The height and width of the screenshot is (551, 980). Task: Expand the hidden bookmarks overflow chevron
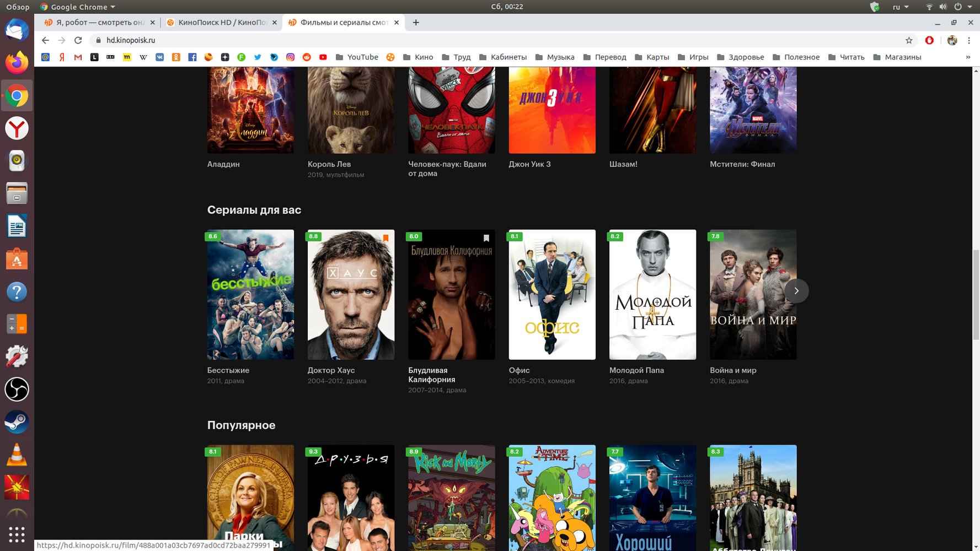coord(968,57)
